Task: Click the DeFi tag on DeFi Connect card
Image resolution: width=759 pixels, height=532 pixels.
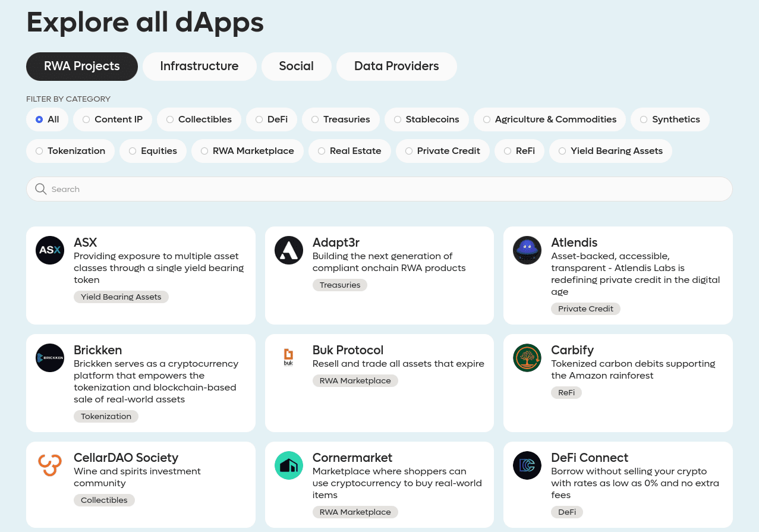Action: point(567,512)
